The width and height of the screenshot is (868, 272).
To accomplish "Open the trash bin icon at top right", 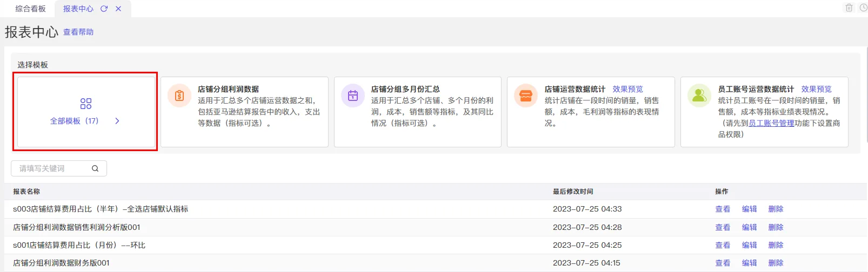I will point(849,8).
